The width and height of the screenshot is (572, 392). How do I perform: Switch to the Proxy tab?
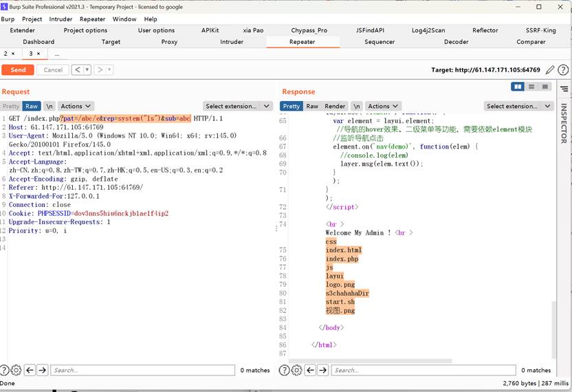tap(169, 42)
